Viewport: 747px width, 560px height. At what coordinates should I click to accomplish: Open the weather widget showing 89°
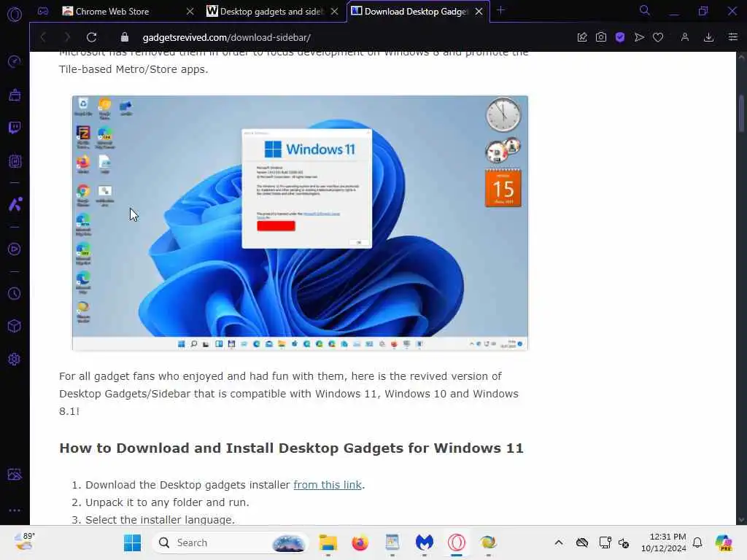click(24, 542)
